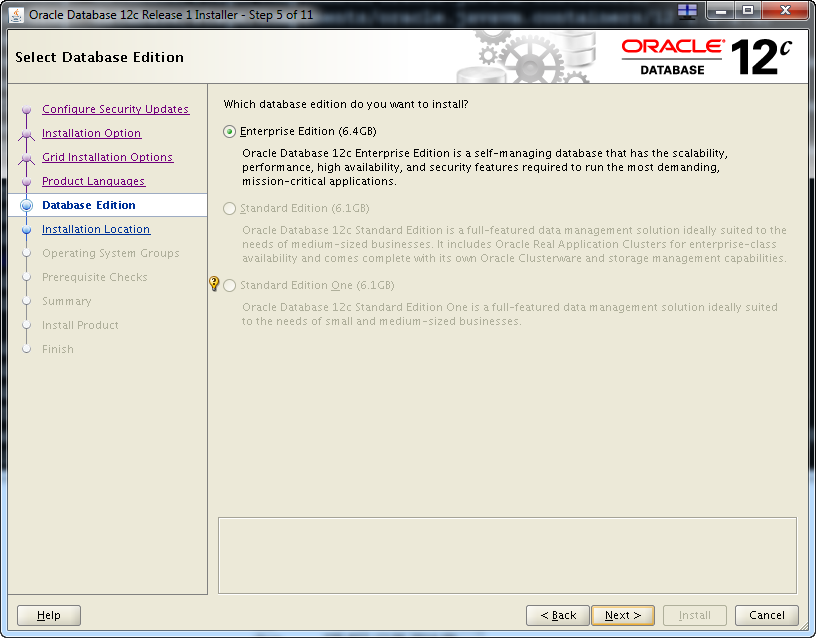Select the Standard Edition (6.1GB) radio button
Viewport: 816px width, 638px height.
point(230,209)
